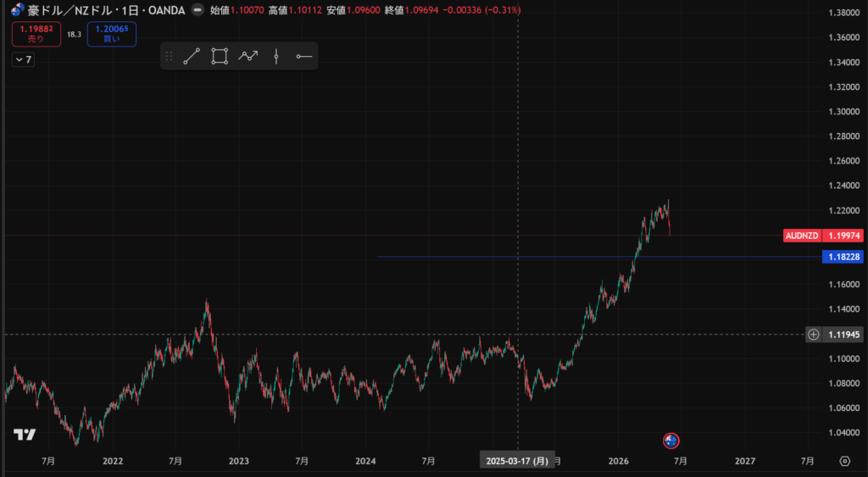868x477 pixels.
Task: Select the path polyline drawing tool
Action: [248, 57]
